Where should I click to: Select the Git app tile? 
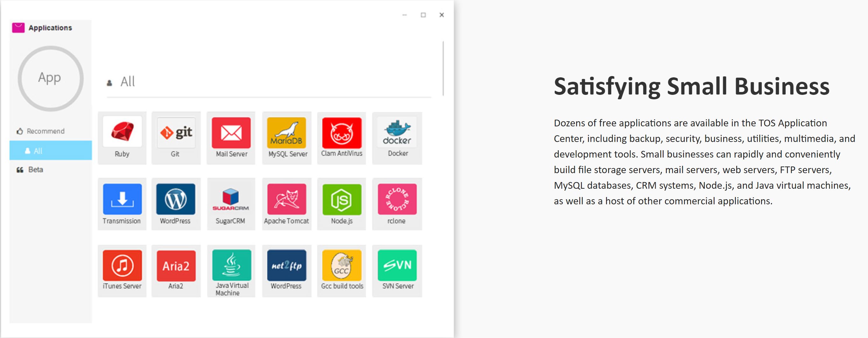(176, 133)
